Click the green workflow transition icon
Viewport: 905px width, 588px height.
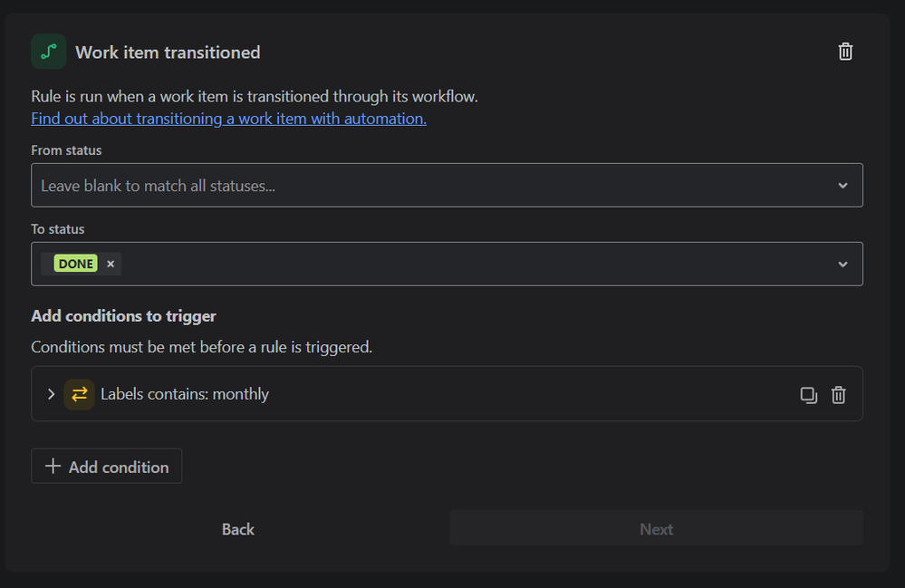[x=49, y=52]
